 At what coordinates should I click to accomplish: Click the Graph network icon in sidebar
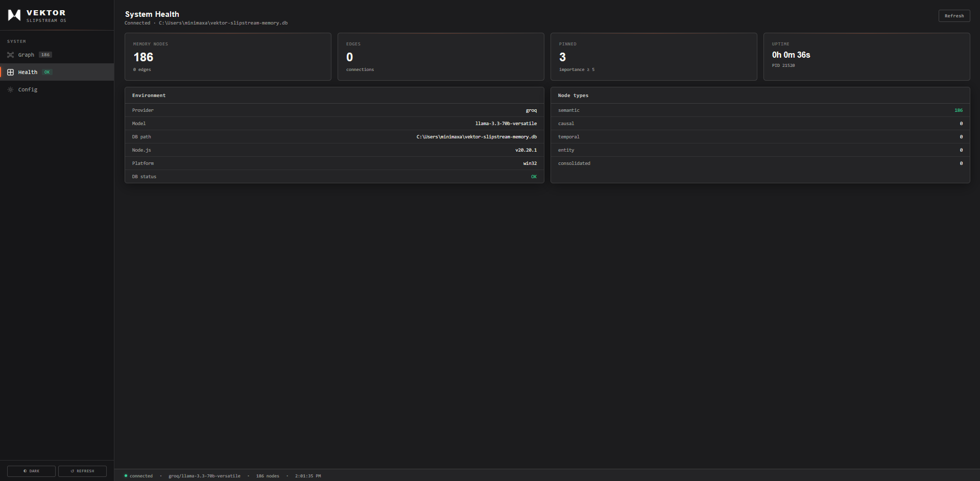[10, 55]
